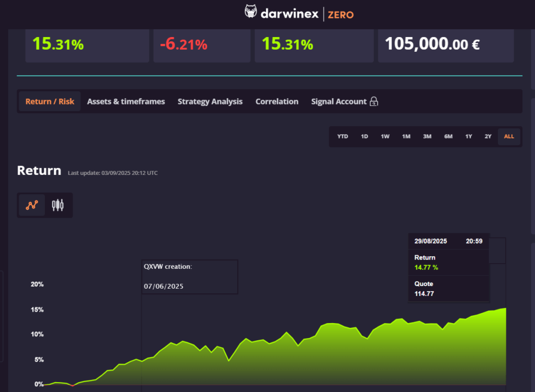Click the red -6.21% value

[183, 44]
